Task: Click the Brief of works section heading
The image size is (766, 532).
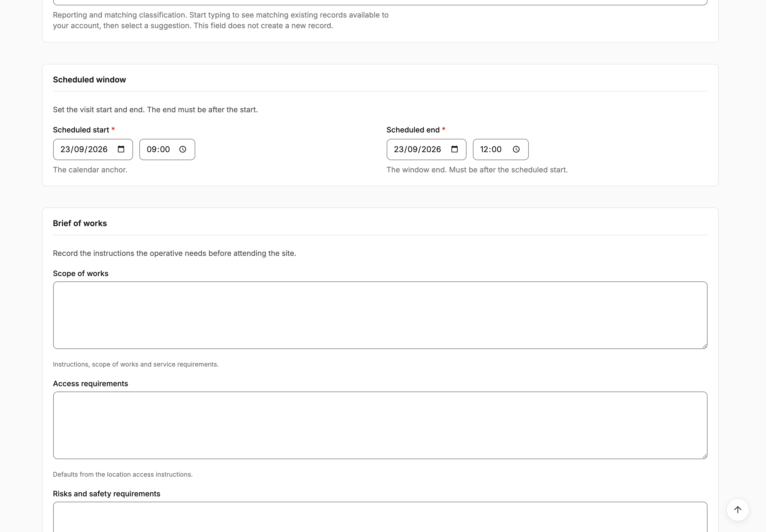Action: (80, 223)
